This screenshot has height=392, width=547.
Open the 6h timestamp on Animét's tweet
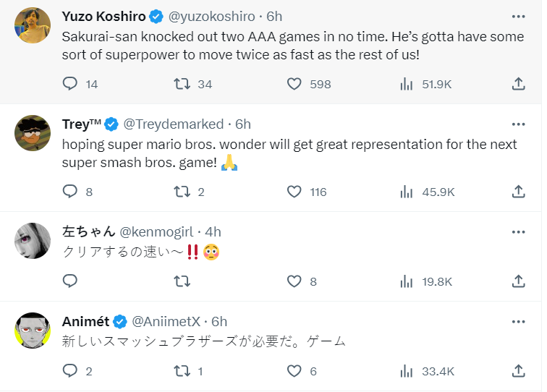(x=219, y=321)
